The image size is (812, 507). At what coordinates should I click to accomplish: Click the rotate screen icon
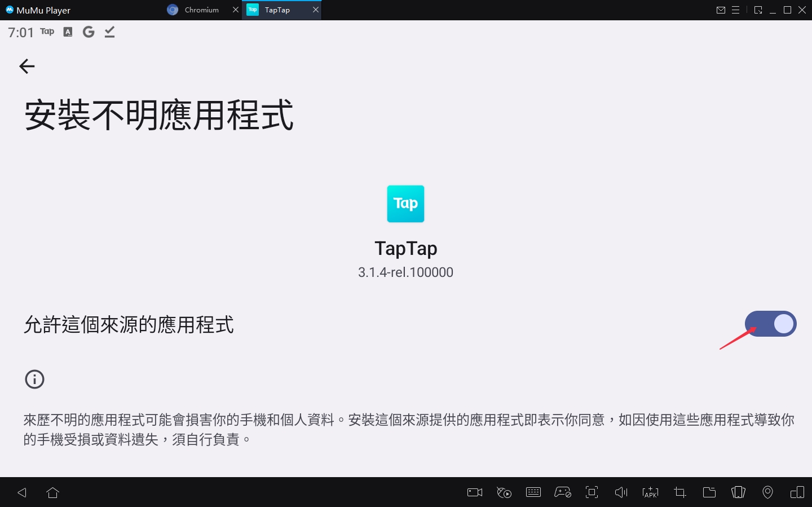tap(738, 492)
